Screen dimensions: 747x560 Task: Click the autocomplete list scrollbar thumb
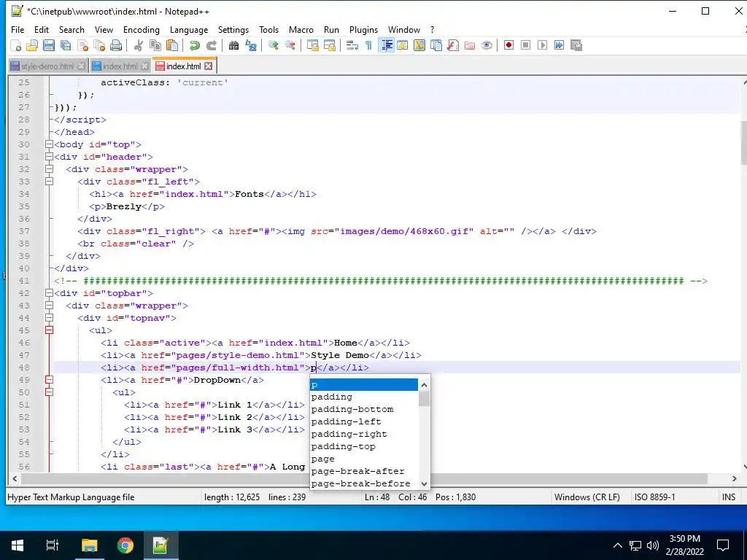(x=424, y=399)
